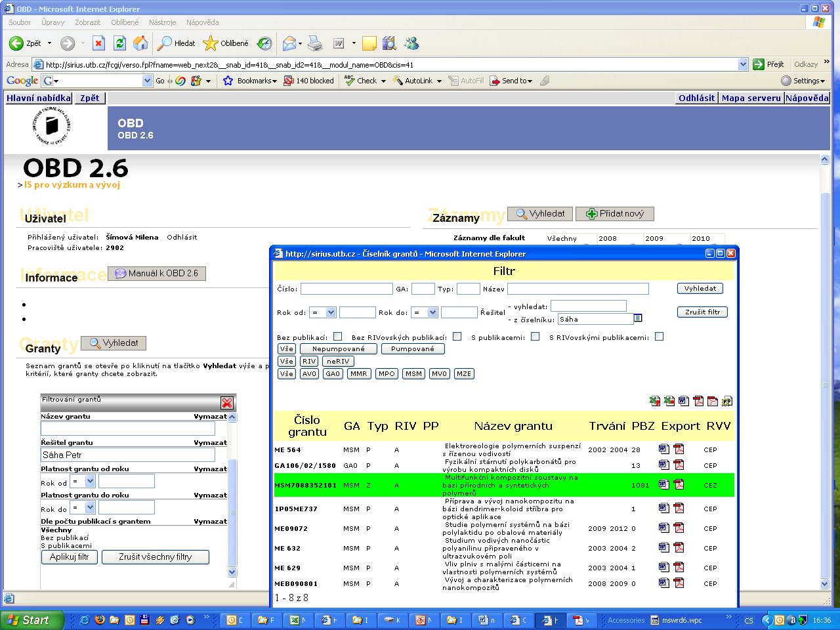Click the Refresh page icon

(x=119, y=43)
